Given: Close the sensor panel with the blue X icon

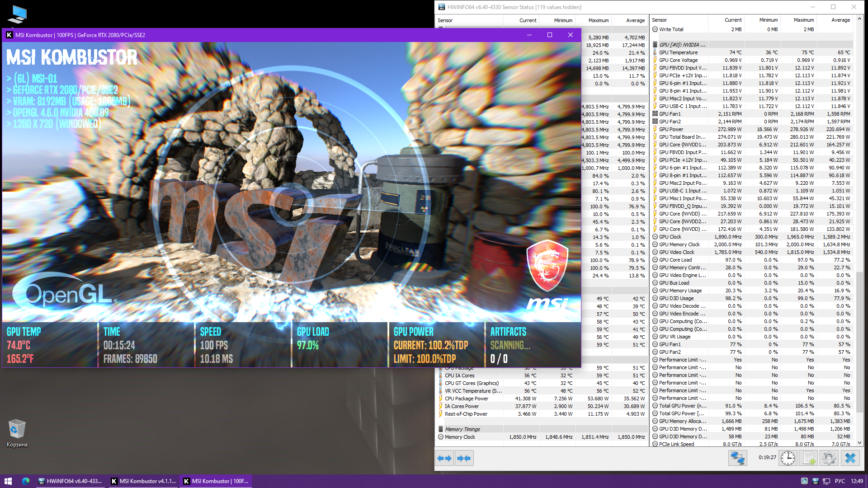Looking at the screenshot, I should point(850,458).
